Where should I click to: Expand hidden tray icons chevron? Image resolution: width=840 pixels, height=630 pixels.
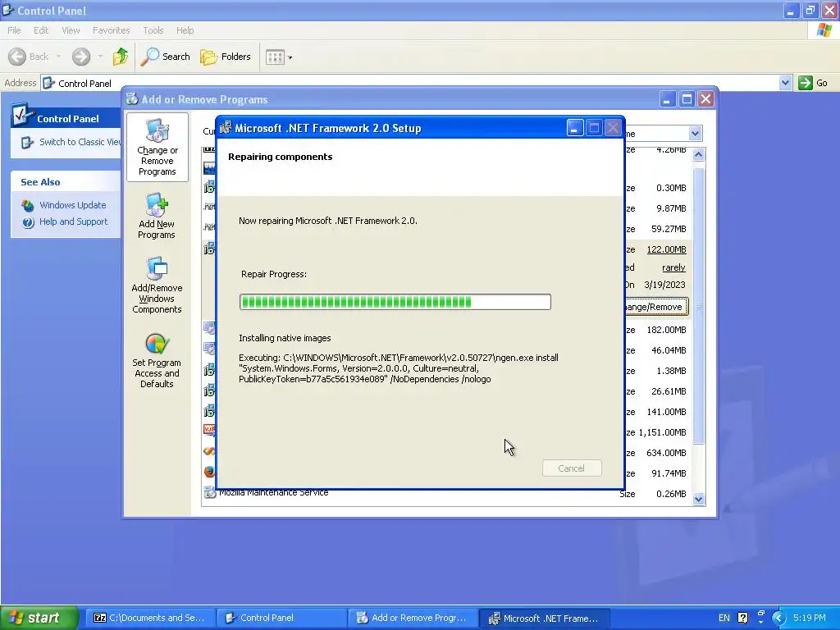tap(779, 618)
